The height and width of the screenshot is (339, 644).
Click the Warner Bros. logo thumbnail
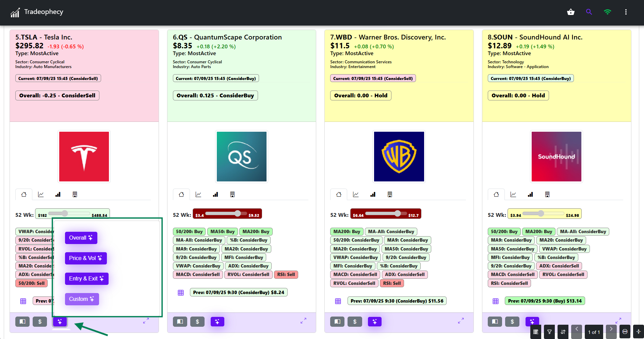[399, 157]
